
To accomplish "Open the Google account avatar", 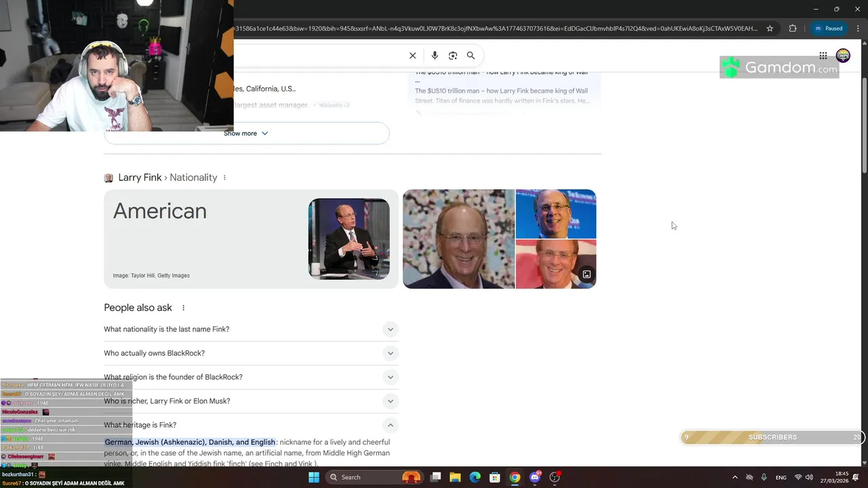I will coord(843,56).
